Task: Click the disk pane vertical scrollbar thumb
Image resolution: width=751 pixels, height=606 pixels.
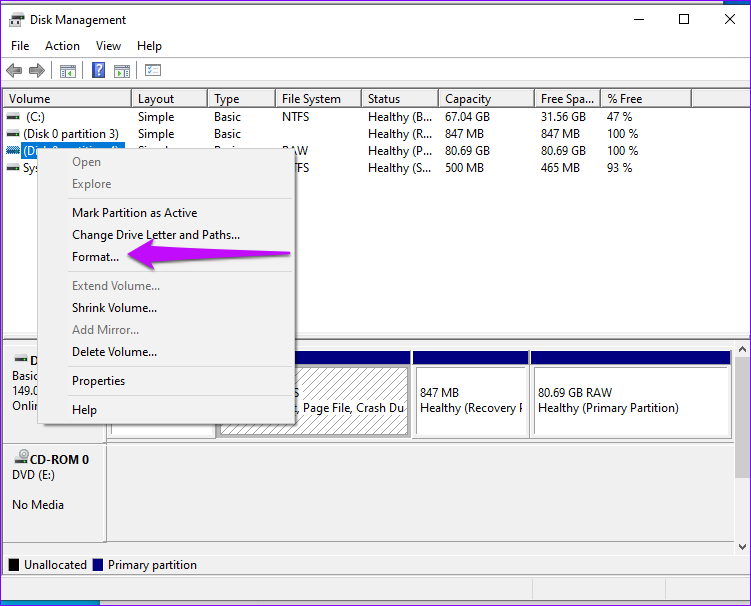Action: pyautogui.click(x=742, y=417)
